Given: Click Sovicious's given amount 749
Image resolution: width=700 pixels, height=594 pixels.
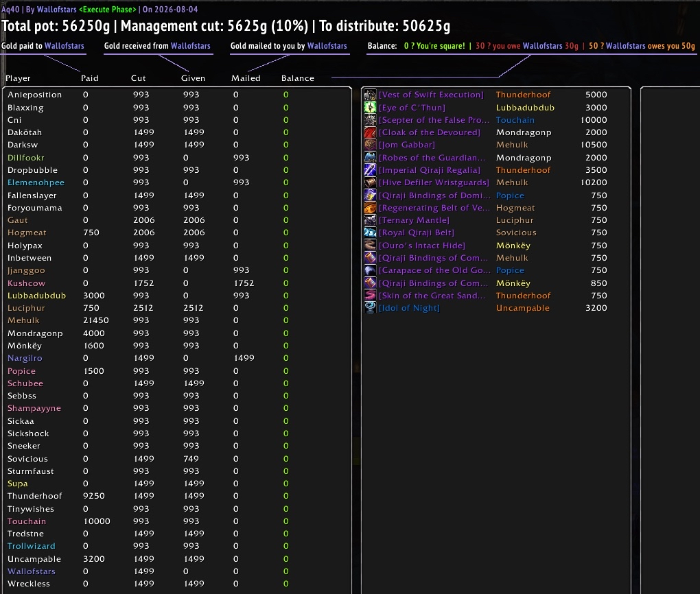Looking at the screenshot, I should point(191,459).
